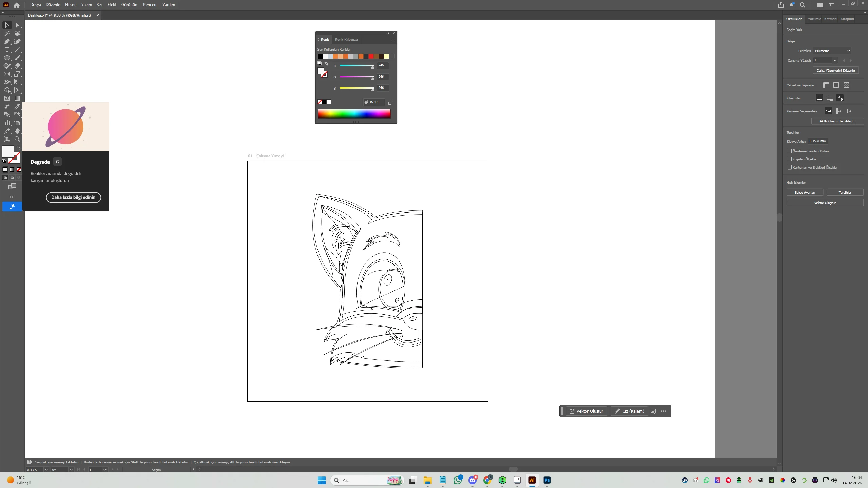This screenshot has height=488, width=868.
Task: Select the Selection (black arrow) tool
Action: point(7,25)
